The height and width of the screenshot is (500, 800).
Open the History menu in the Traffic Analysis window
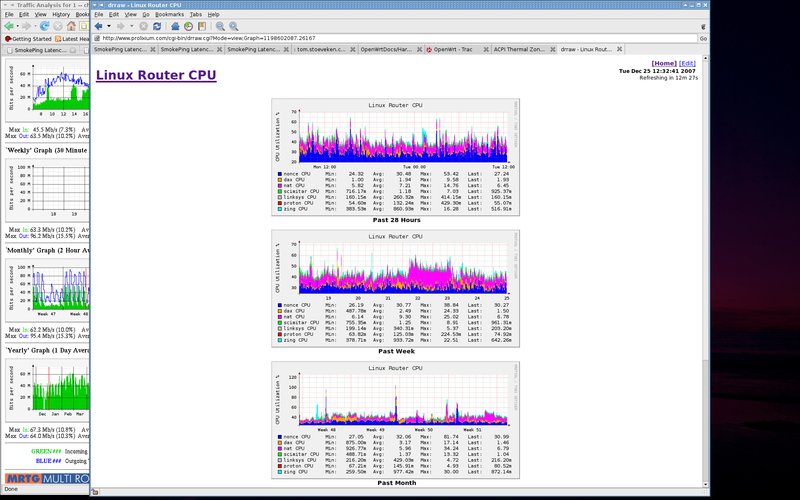coord(61,14)
